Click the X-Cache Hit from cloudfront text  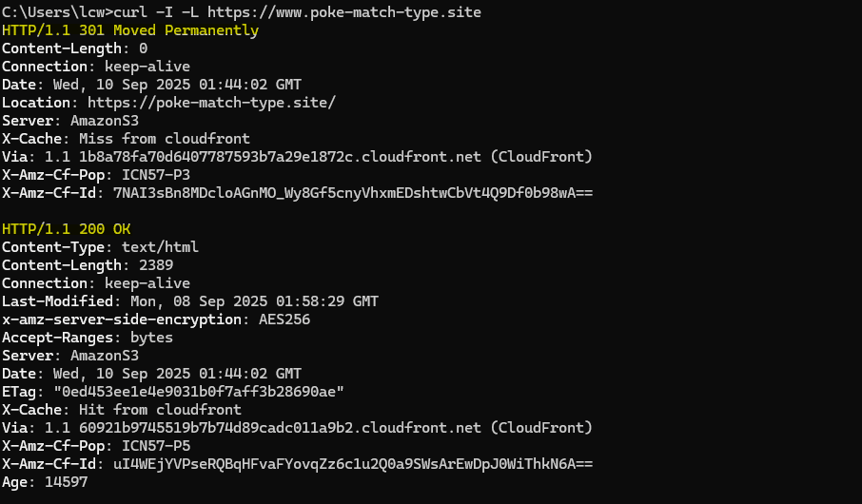(x=160, y=410)
